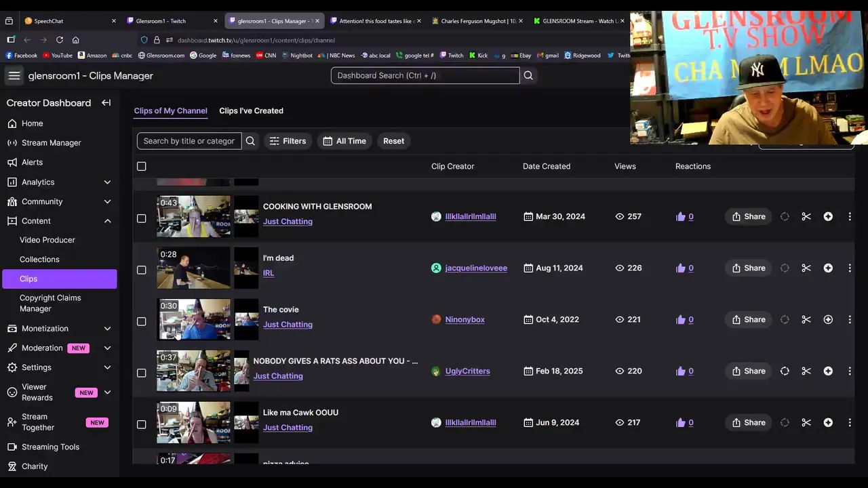Click the thumbs-up reaction on Mar 30, 2024 clip
This screenshot has width=868, height=488.
[x=681, y=217]
